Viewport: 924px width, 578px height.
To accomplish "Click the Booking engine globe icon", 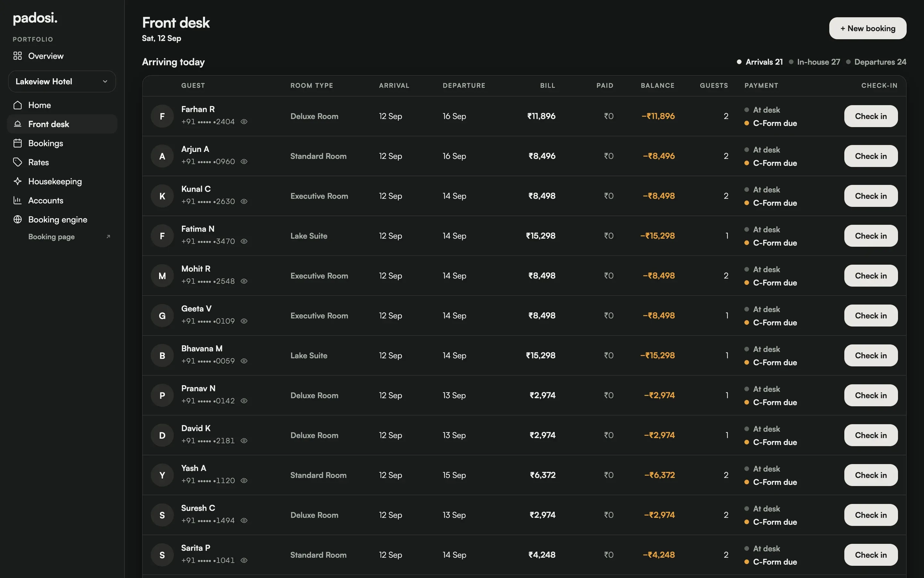I will point(18,219).
